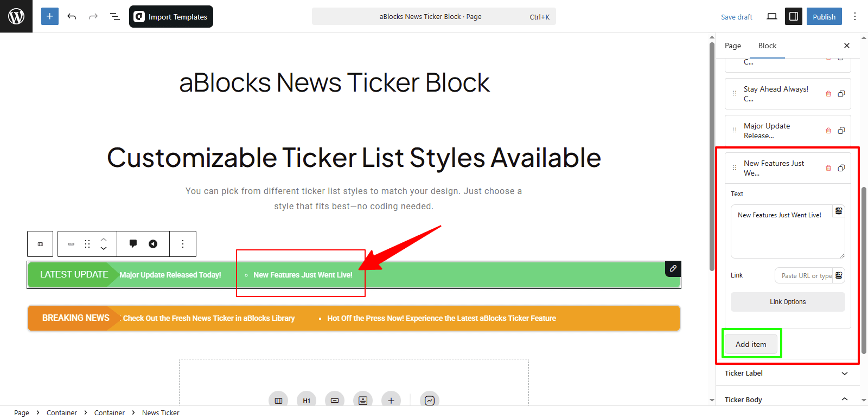
Task: Click 'Check Out the Fresh News Ticker' text
Action: [x=209, y=318]
